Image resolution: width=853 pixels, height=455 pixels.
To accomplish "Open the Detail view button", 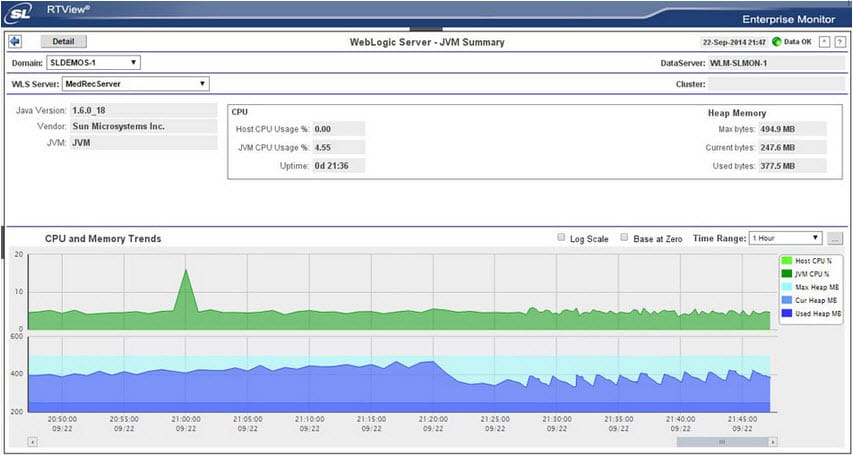I will point(64,41).
